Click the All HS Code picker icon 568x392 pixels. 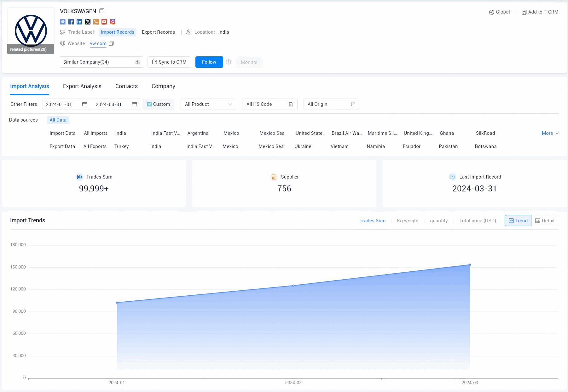[291, 104]
